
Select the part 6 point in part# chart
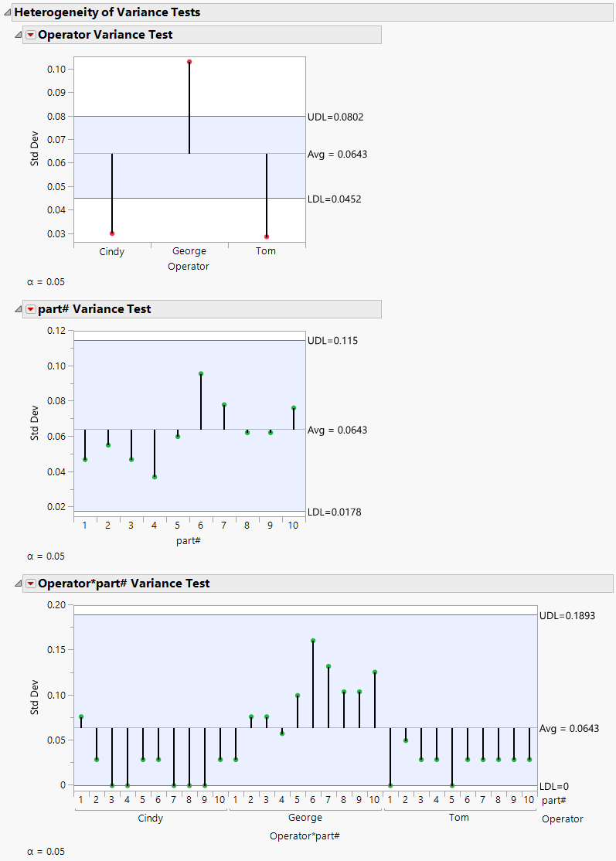pos(199,374)
